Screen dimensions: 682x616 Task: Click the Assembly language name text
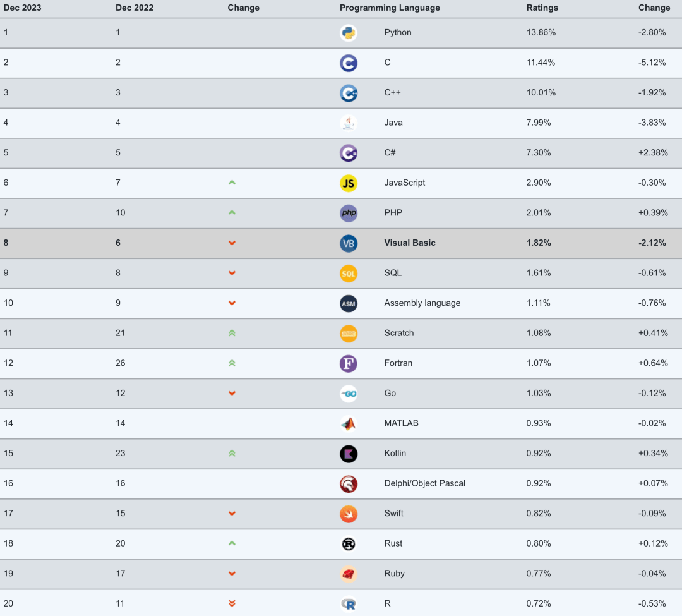click(x=422, y=303)
